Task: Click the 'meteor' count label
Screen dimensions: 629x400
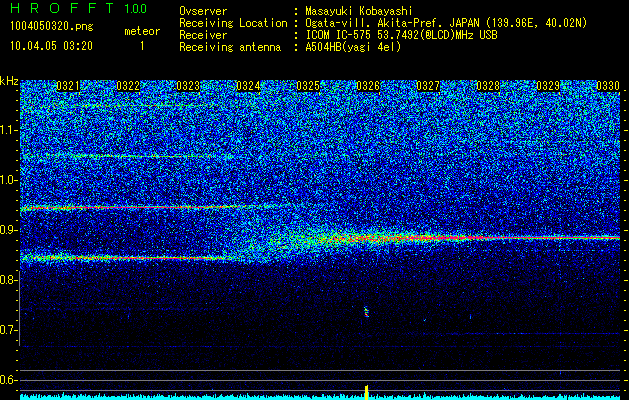Action: [x=142, y=31]
